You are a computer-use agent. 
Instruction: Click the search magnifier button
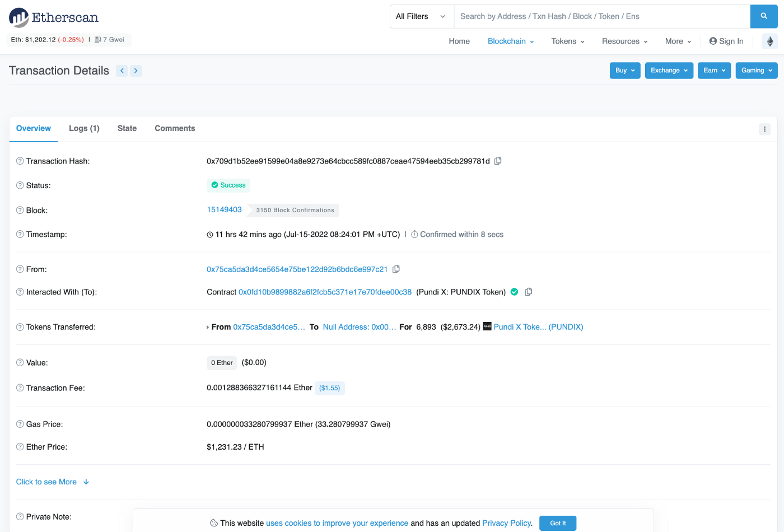[x=763, y=16]
